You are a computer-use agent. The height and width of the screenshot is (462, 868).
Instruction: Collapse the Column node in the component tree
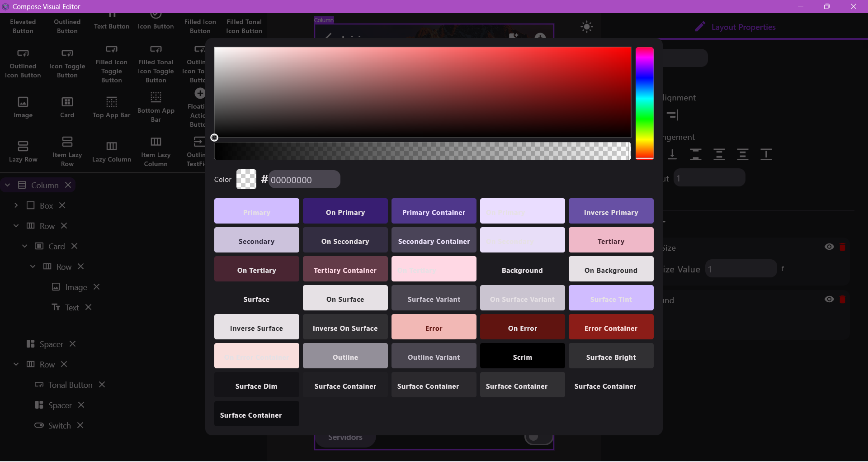click(7, 185)
